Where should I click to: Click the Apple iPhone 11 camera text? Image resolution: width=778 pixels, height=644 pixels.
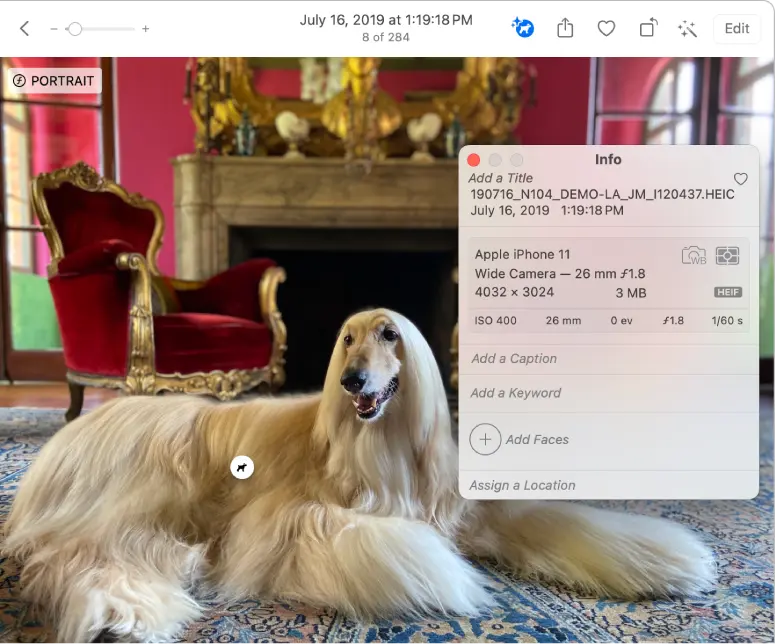point(522,255)
